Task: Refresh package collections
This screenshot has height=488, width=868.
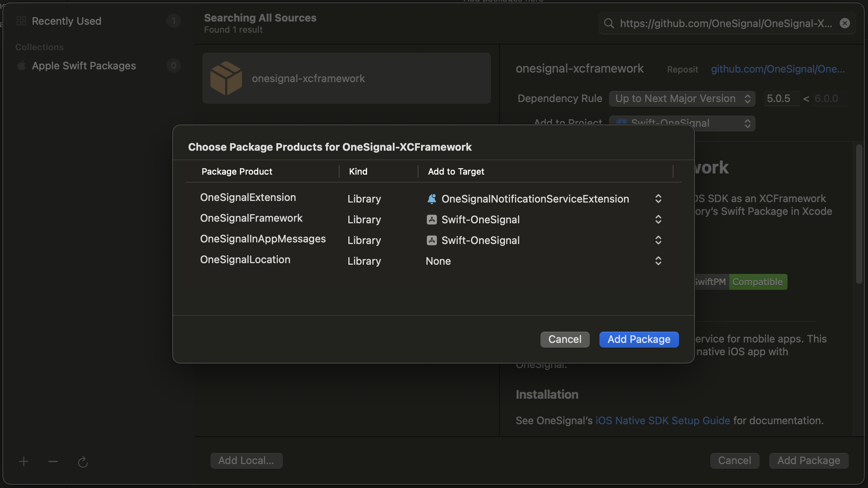Action: pyautogui.click(x=82, y=462)
